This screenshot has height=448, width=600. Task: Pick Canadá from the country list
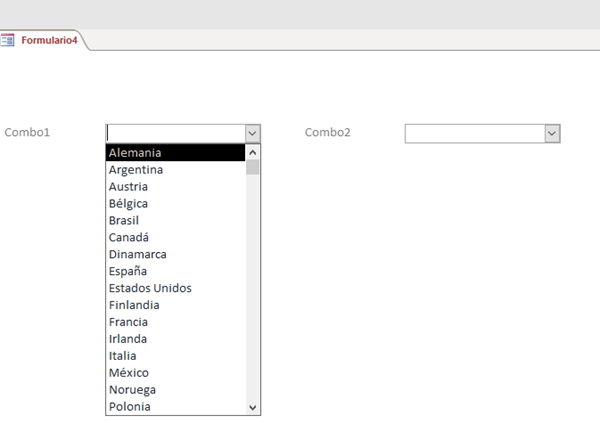(176, 237)
